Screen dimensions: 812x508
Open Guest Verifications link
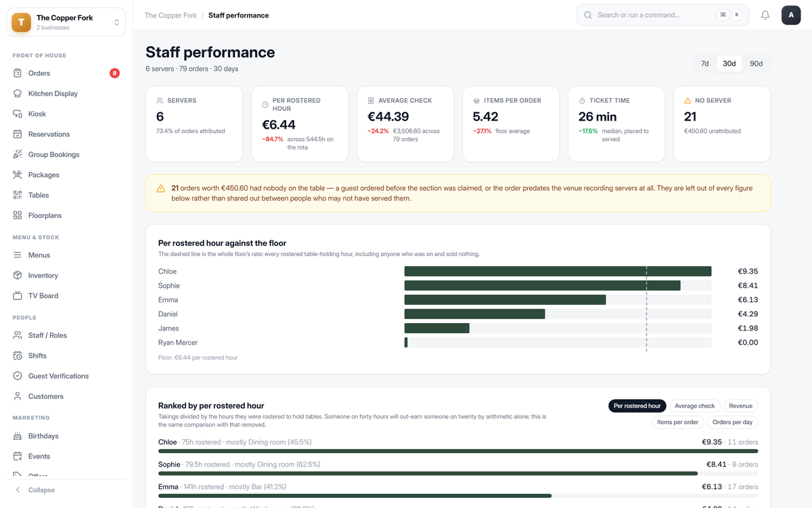[x=66, y=376]
